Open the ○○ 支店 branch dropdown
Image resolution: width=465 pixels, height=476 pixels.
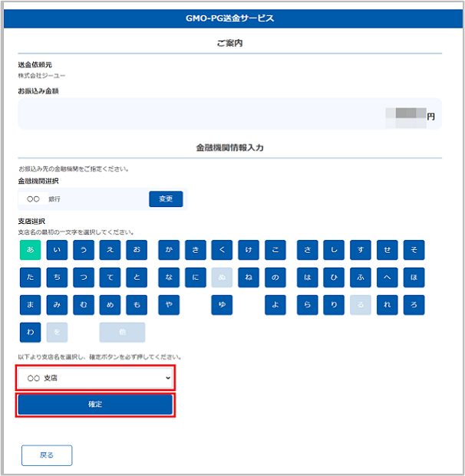point(96,378)
